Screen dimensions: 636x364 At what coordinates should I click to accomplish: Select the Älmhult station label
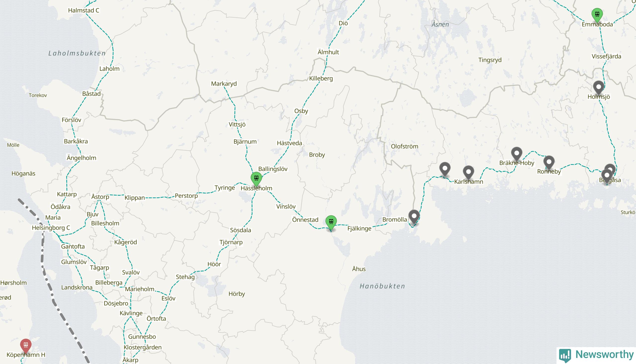[328, 52]
